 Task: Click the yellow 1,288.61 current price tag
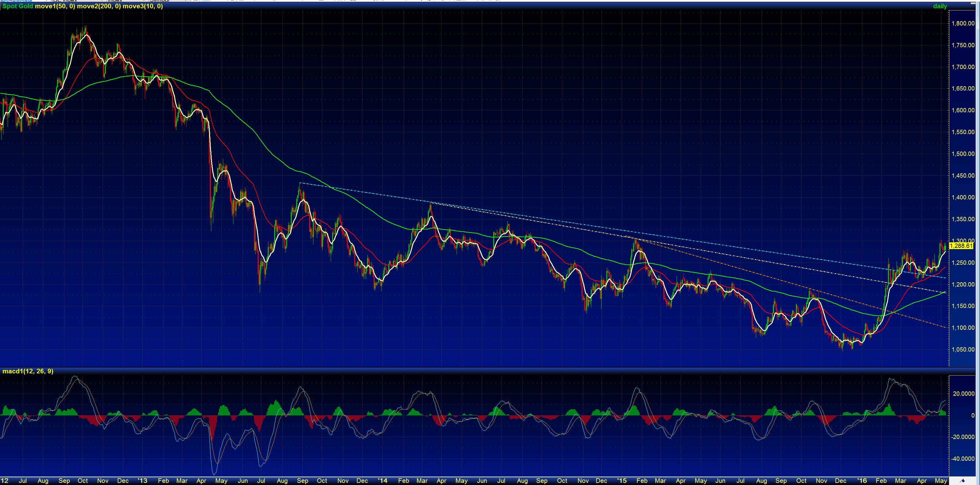tap(961, 246)
